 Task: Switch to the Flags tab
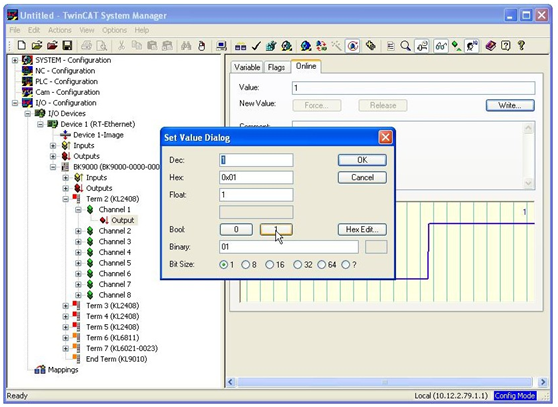[x=276, y=67]
